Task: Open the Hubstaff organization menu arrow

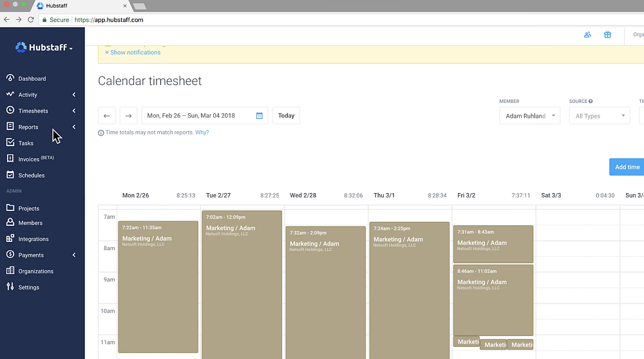Action: click(x=71, y=48)
